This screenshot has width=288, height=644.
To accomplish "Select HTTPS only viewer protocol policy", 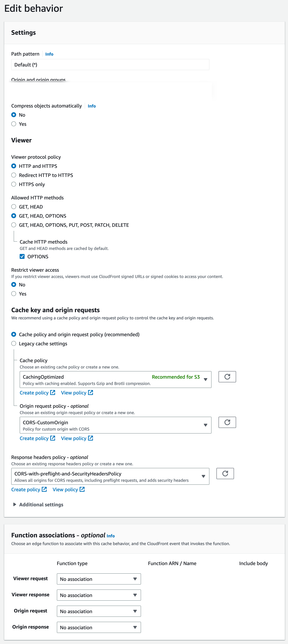I will (14, 184).
